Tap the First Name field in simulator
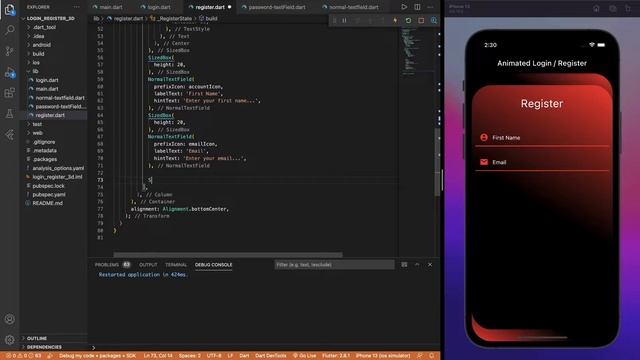 [542, 138]
